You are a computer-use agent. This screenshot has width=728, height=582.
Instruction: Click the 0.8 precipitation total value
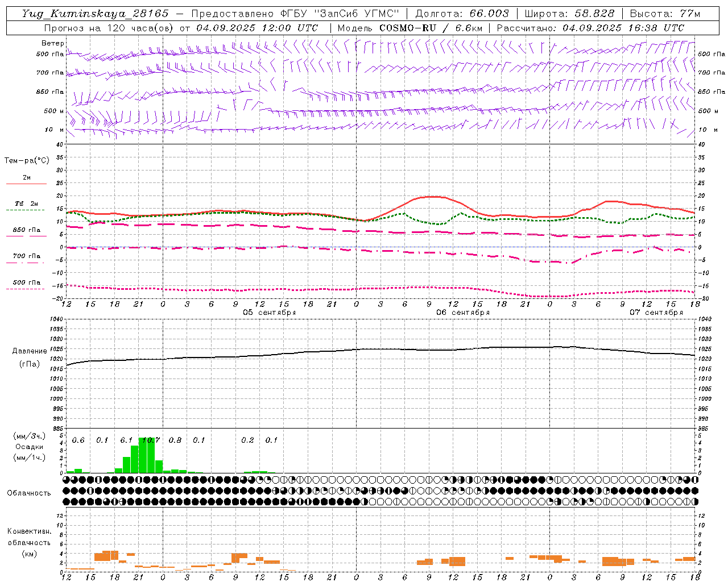point(175,440)
